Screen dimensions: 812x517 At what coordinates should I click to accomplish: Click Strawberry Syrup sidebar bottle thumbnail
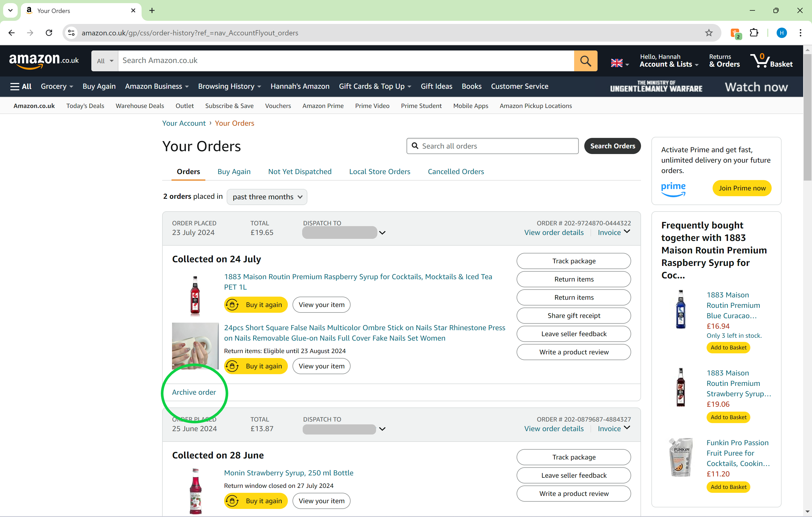[x=681, y=387]
